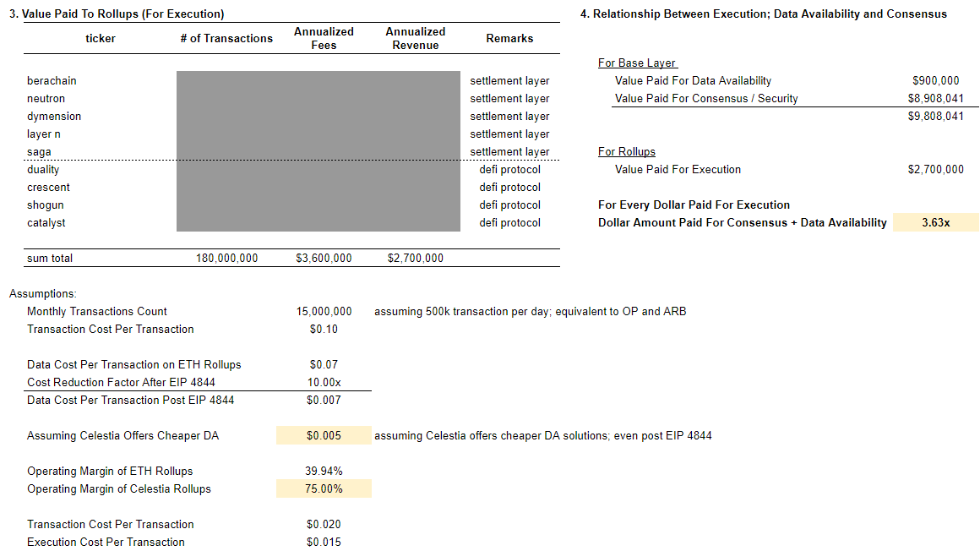Select the $9,808,041 base layer total
The image size is (980, 551).
(x=935, y=117)
